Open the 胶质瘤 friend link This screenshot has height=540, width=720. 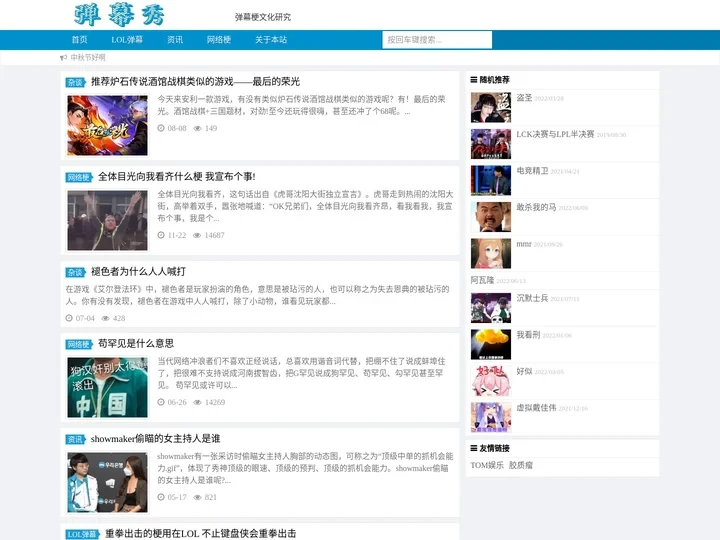[x=521, y=465]
